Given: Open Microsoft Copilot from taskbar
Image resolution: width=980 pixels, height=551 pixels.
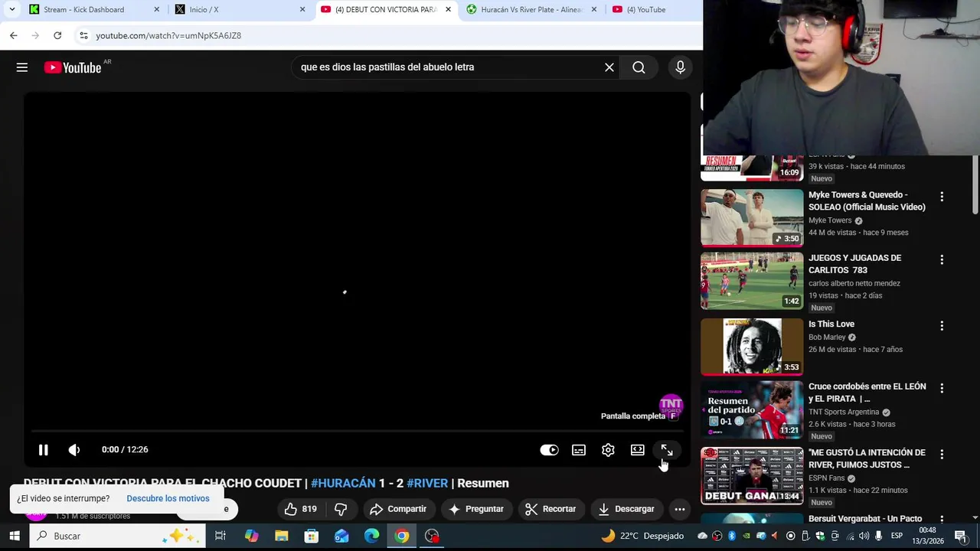Looking at the screenshot, I should pyautogui.click(x=251, y=536).
